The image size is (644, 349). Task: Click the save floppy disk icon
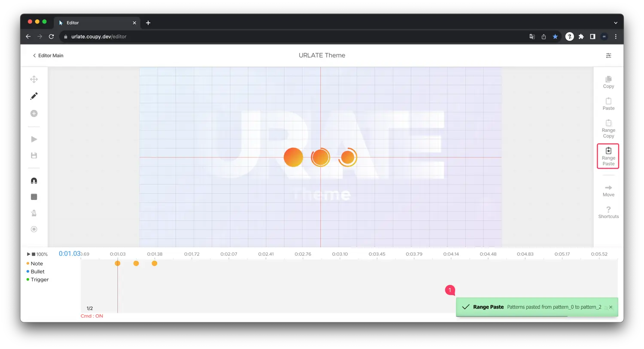coord(34,155)
